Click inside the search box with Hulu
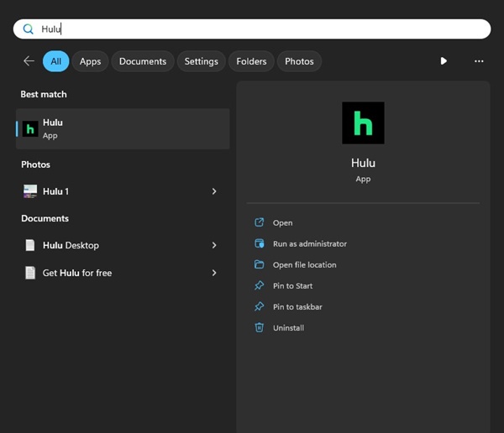Screen dimensions: 504x433 tap(252, 29)
